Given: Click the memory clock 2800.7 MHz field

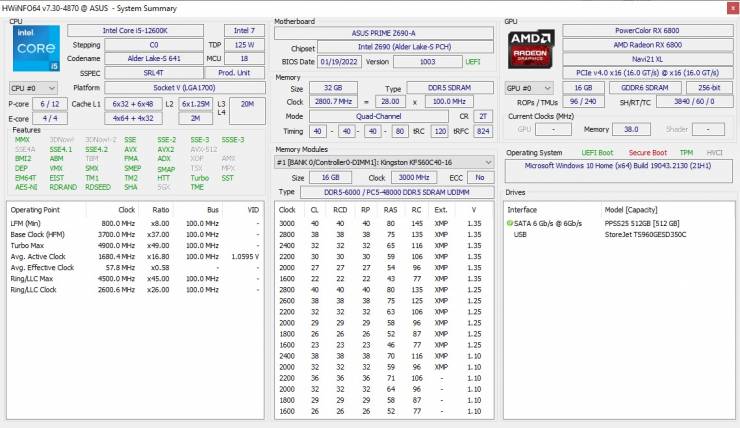Looking at the screenshot, I should [333, 101].
